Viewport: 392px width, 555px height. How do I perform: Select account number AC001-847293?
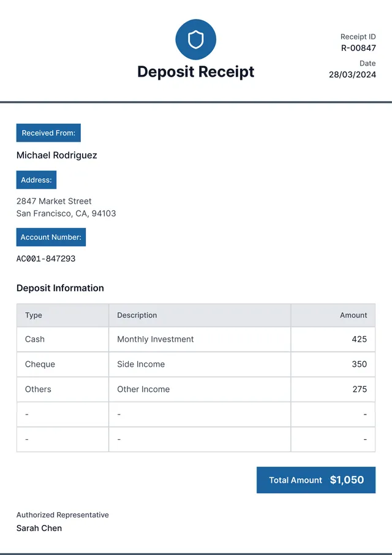(x=46, y=259)
